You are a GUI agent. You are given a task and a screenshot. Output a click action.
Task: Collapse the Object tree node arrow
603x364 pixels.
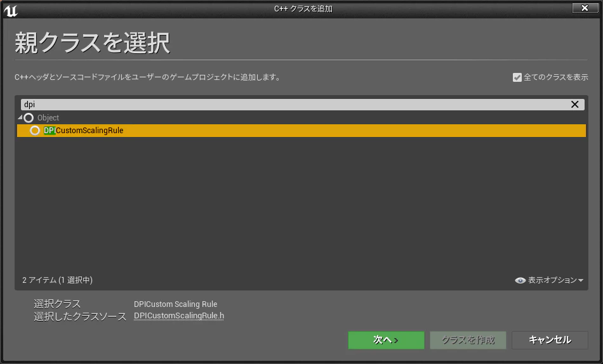20,117
